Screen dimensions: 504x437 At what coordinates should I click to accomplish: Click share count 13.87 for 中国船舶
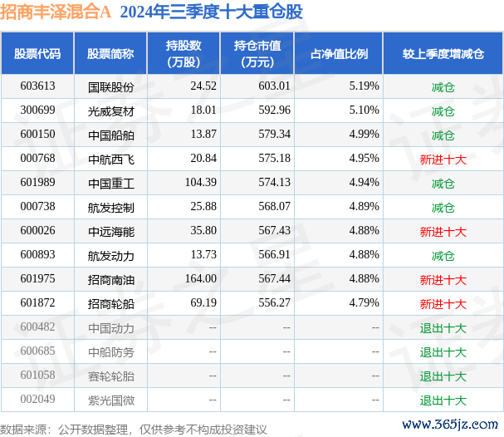(203, 134)
